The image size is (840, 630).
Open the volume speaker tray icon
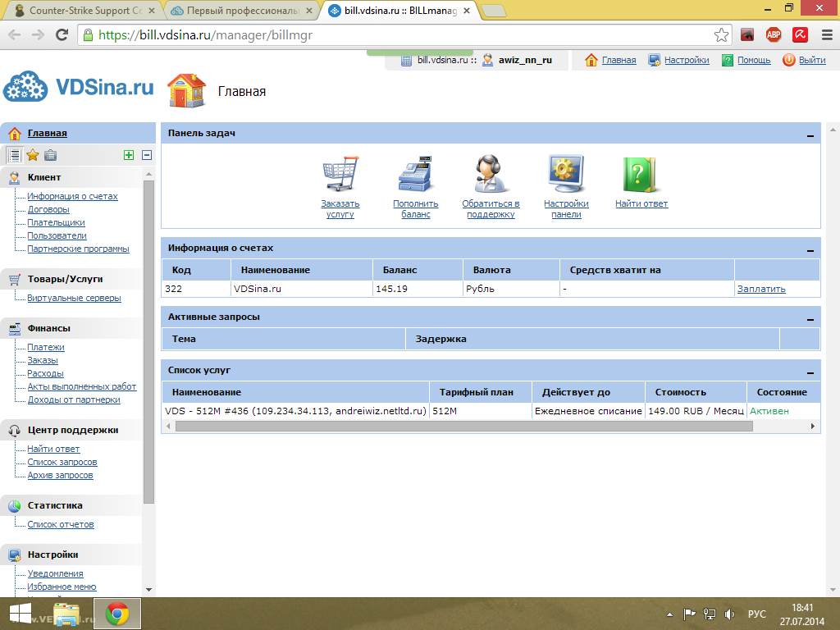[729, 614]
